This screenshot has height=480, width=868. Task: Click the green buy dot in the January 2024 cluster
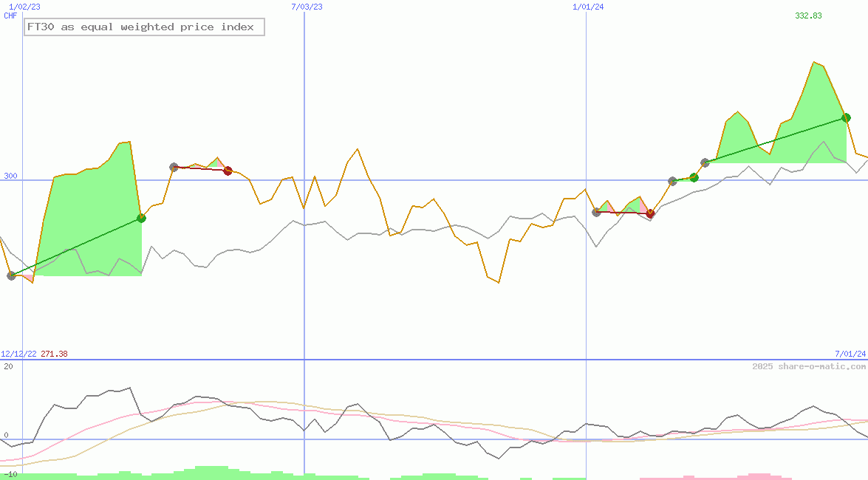pos(693,177)
